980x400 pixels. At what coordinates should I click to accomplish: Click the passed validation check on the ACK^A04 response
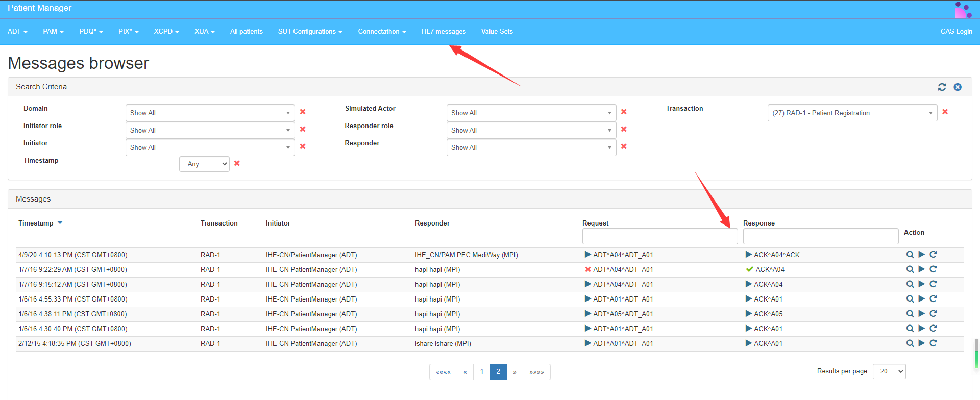[749, 269]
